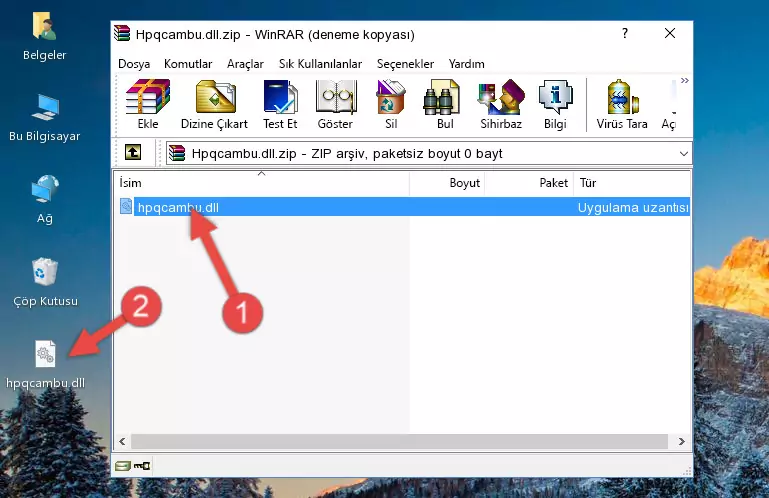Viewport: 769px width, 498px height.
Task: Start Virüs Tara scan
Action: click(x=622, y=104)
